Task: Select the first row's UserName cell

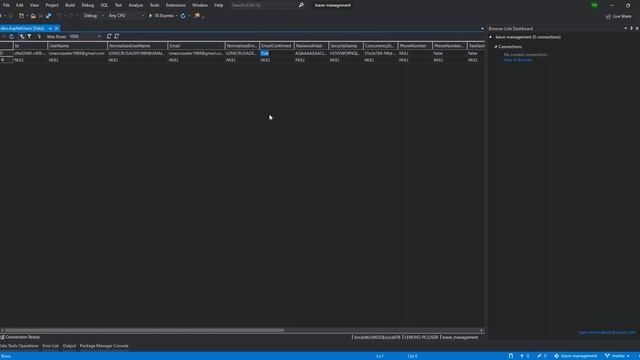Action: tap(77, 53)
